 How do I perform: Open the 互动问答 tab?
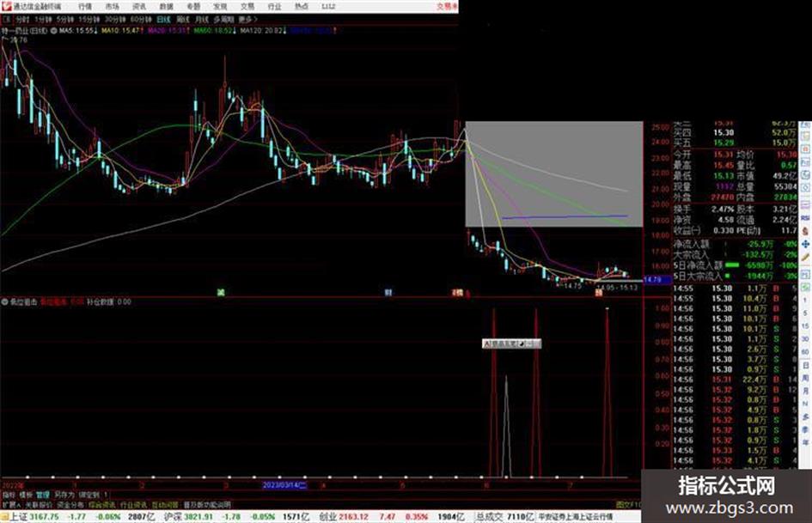tap(165, 504)
